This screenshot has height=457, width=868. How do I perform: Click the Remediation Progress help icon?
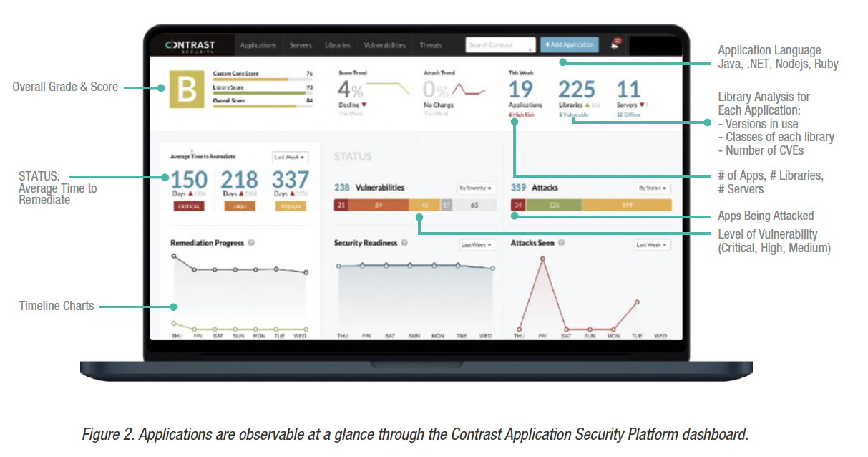click(251, 243)
